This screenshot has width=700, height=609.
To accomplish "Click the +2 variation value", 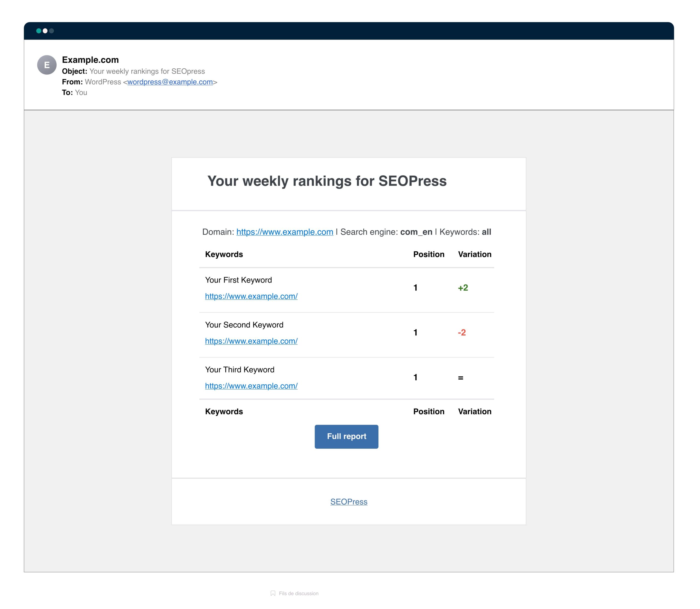I will click(x=463, y=288).
